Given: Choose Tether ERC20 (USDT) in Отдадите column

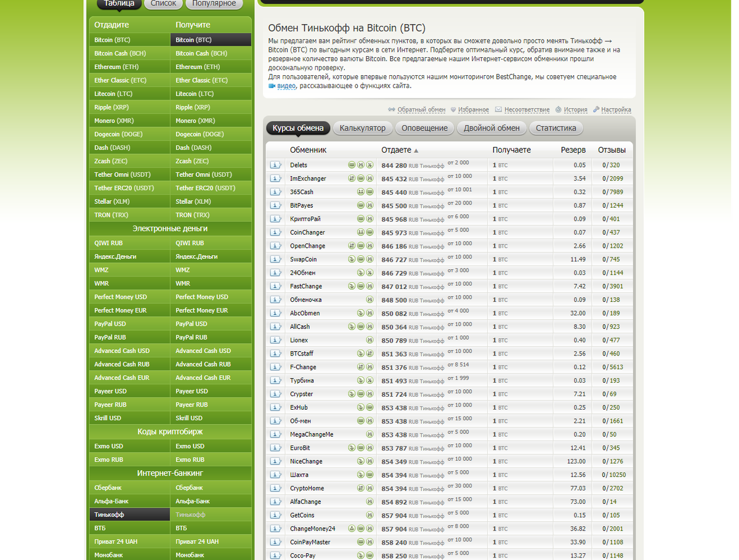Looking at the screenshot, I should [130, 188].
